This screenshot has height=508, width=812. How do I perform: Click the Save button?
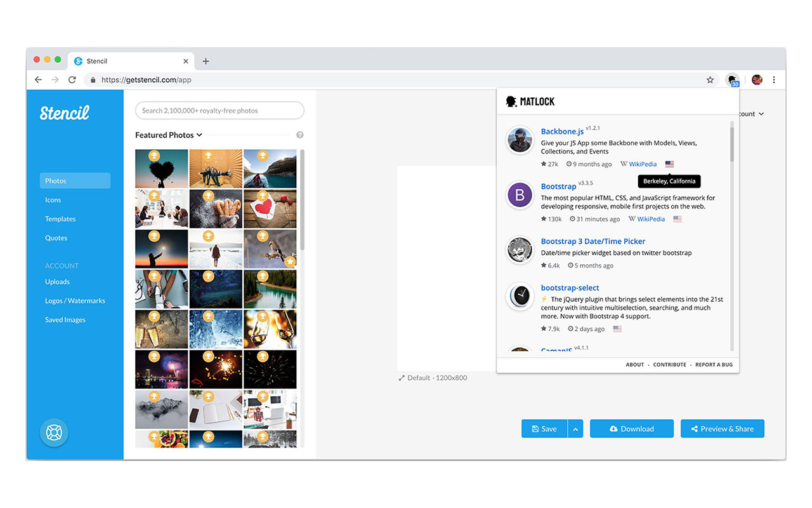click(544, 429)
